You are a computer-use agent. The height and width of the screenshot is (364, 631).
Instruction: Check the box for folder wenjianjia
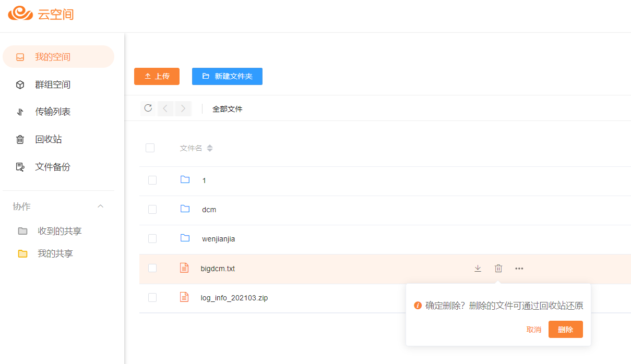tap(152, 239)
